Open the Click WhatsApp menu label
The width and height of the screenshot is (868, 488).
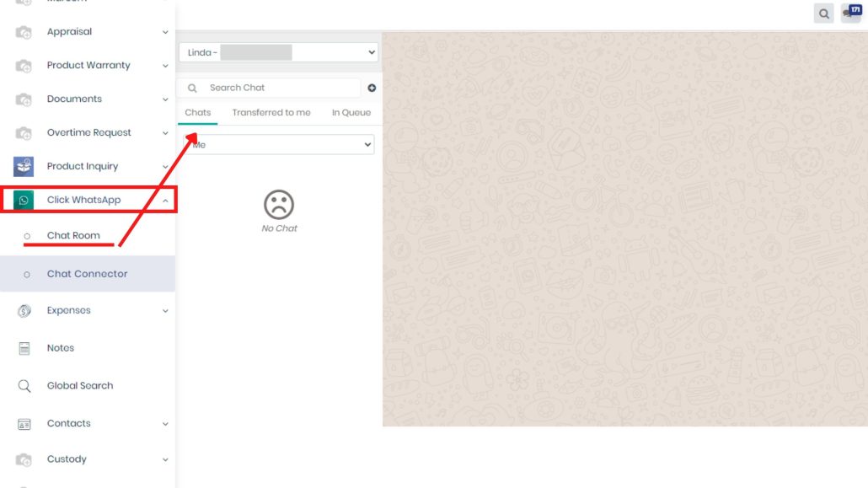tap(83, 200)
